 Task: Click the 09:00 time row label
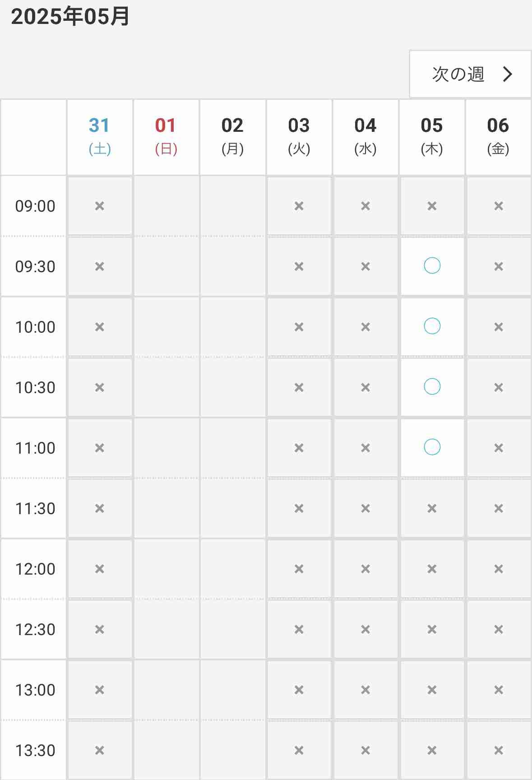(x=35, y=206)
